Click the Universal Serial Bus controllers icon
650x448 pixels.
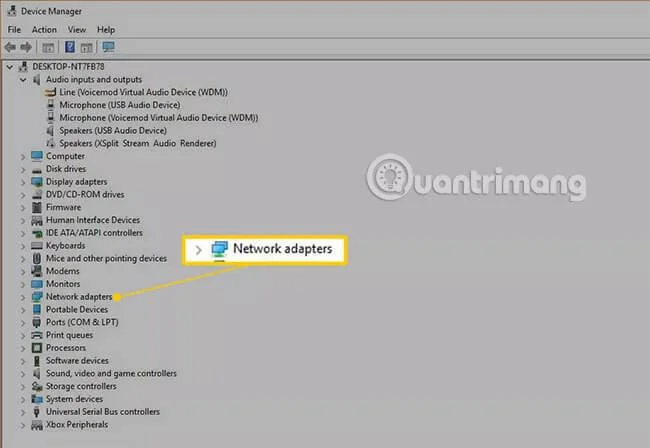point(37,412)
